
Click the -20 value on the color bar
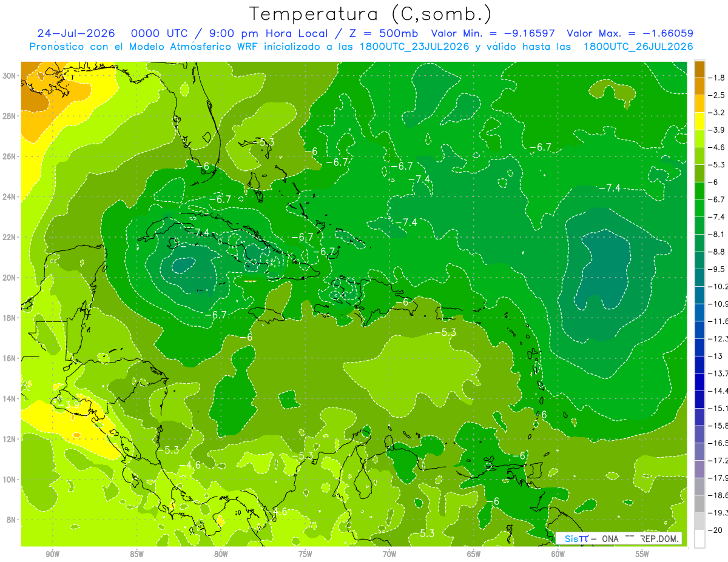point(716,530)
